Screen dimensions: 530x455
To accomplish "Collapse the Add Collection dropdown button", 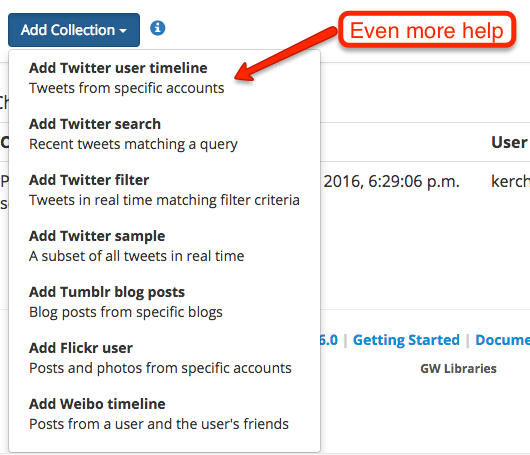I will [74, 30].
